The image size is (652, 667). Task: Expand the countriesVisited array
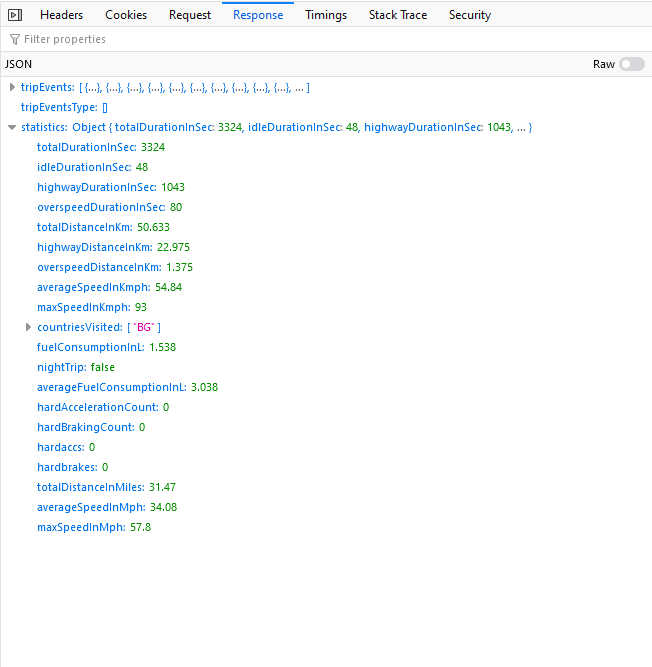coord(28,327)
